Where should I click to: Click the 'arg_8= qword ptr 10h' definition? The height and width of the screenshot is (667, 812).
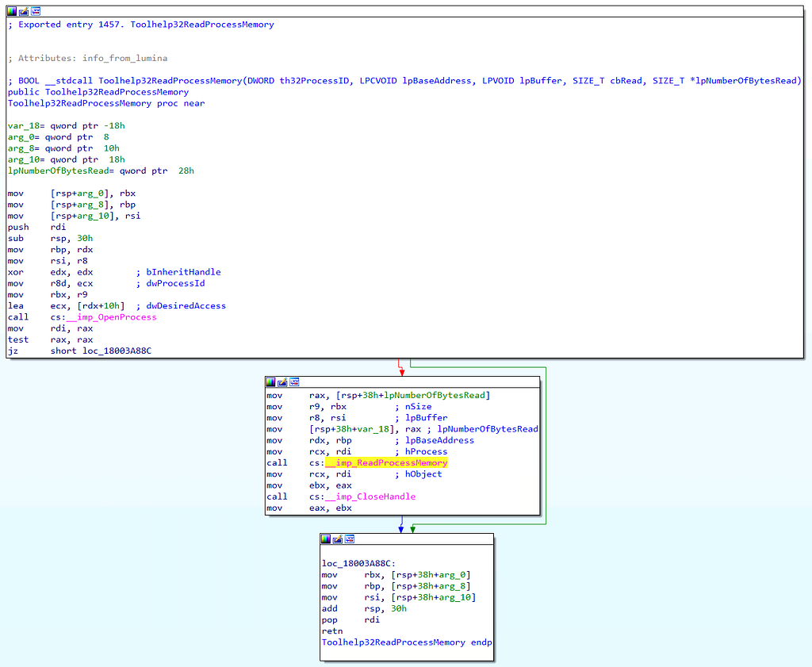[63, 148]
